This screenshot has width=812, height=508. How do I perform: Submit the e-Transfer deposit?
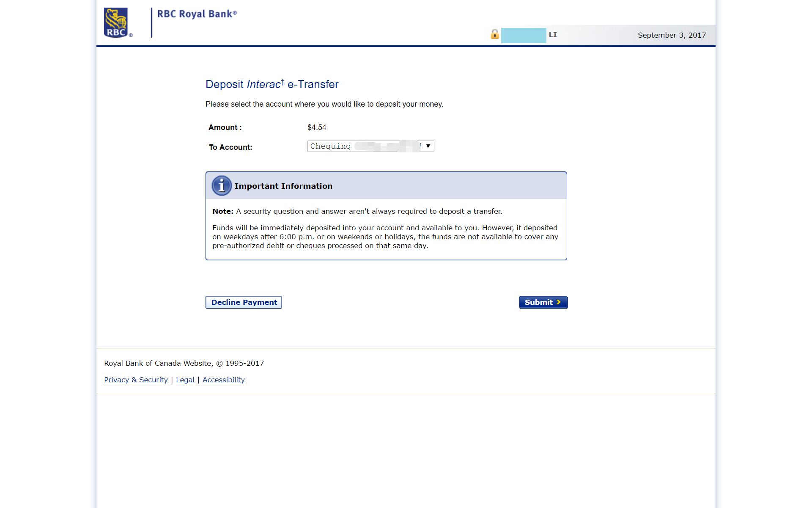point(543,302)
